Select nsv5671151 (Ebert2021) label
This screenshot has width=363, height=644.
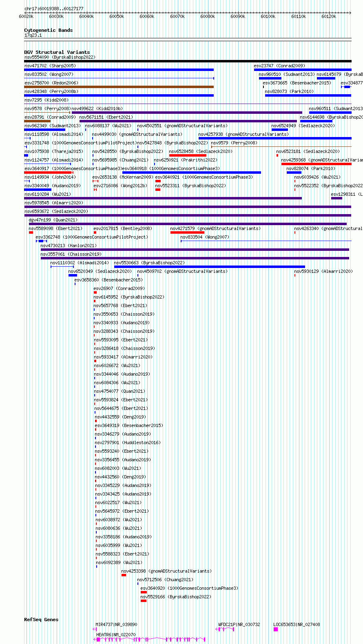coord(106,117)
